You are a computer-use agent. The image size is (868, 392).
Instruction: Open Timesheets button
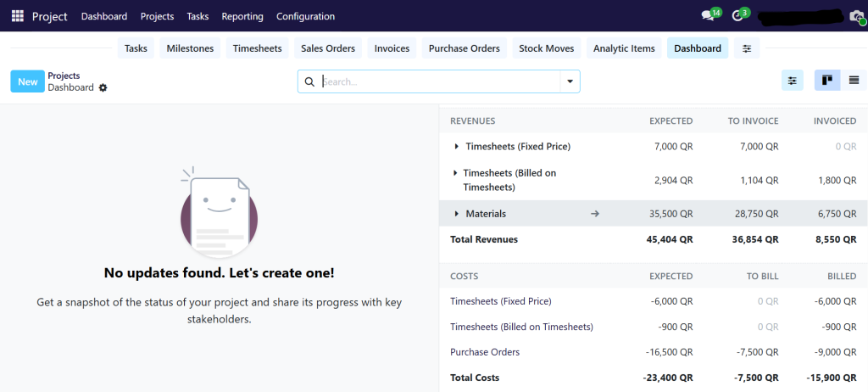coord(258,48)
